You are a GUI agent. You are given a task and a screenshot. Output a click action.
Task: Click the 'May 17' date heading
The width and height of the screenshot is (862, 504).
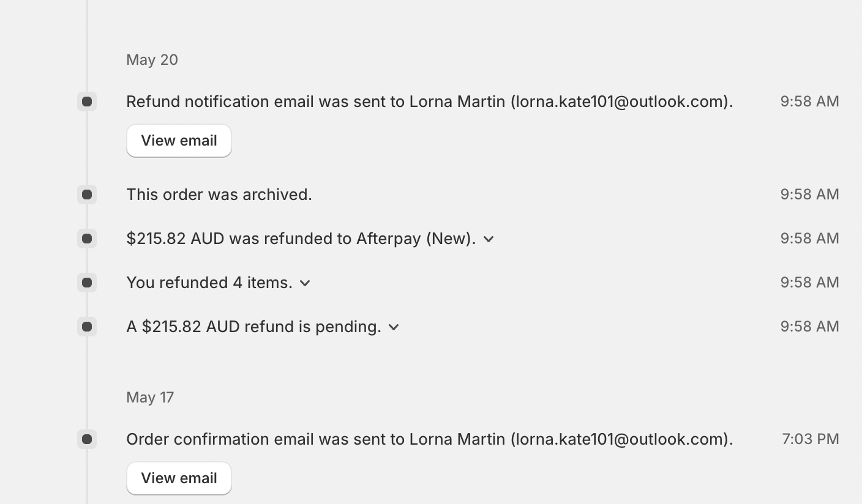tap(150, 398)
